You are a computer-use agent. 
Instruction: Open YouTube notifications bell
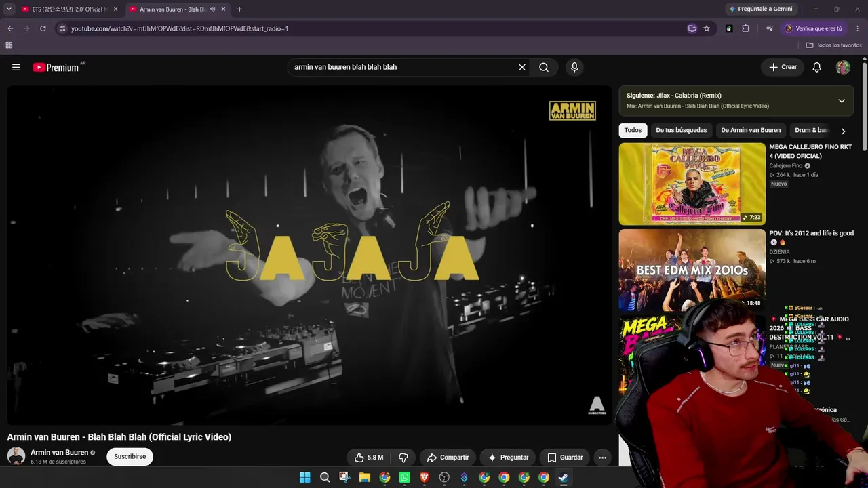point(817,67)
